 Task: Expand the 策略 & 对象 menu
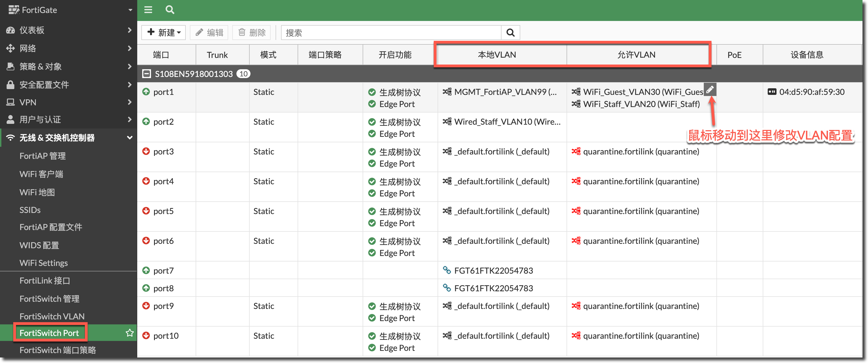coord(68,66)
